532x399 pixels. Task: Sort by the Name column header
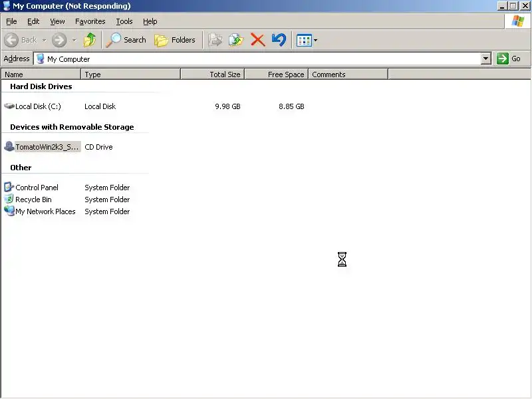(41, 74)
